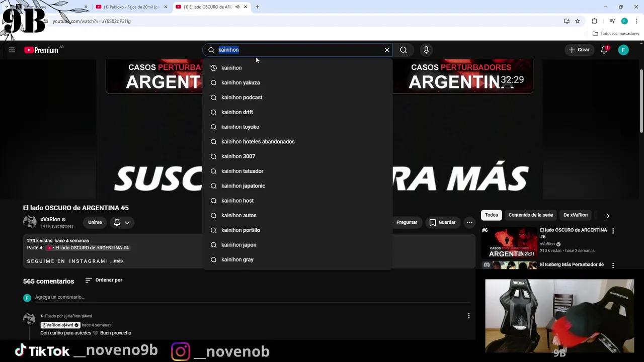644x362 pixels.
Task: Go to YouTube Premium home logo
Action: (41, 50)
